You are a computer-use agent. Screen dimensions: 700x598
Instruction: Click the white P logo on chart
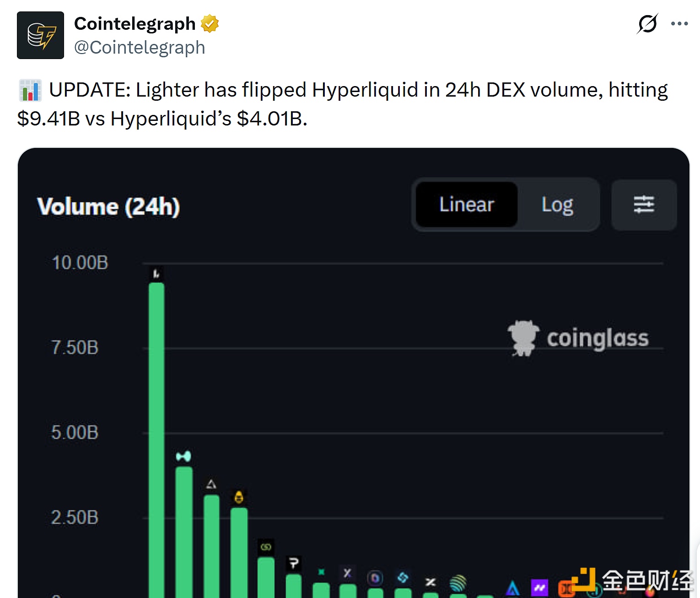point(294,563)
